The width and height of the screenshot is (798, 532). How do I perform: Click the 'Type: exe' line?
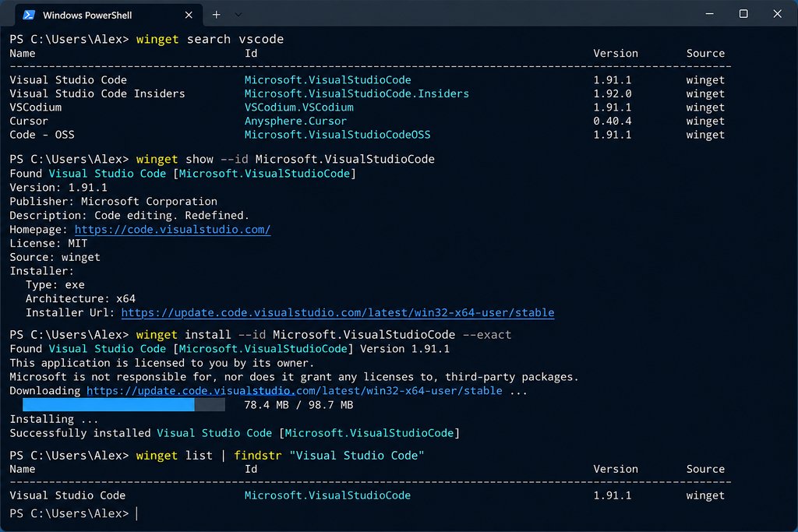55,285
